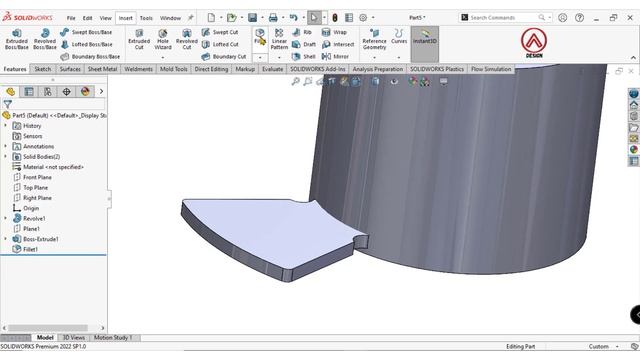
Task: Choose Boundary Boss/Base feature
Action: tap(90, 56)
